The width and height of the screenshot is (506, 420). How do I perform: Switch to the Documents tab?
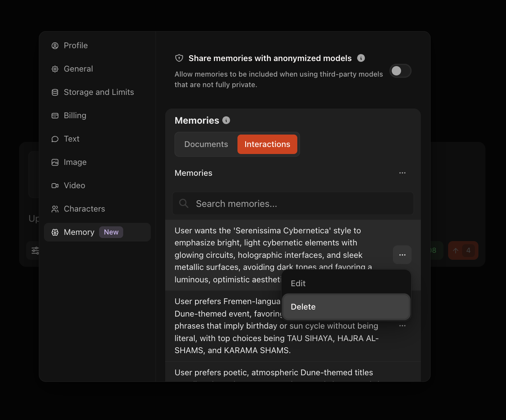(206, 144)
